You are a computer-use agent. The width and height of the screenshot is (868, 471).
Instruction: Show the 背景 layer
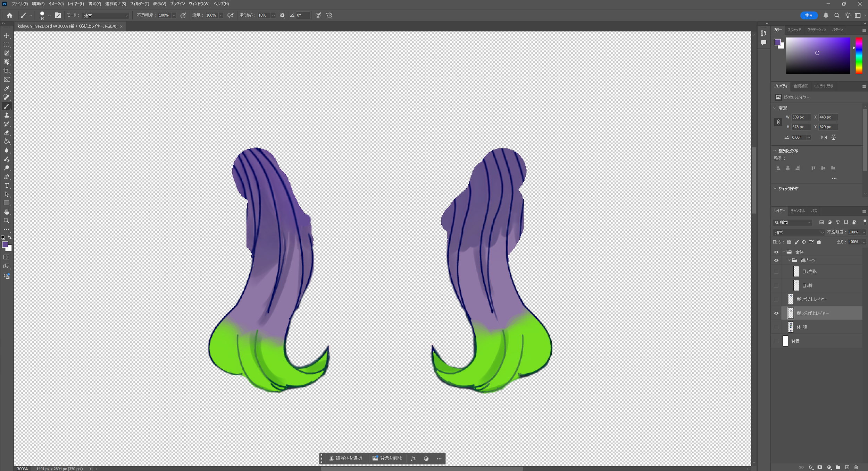(776, 341)
